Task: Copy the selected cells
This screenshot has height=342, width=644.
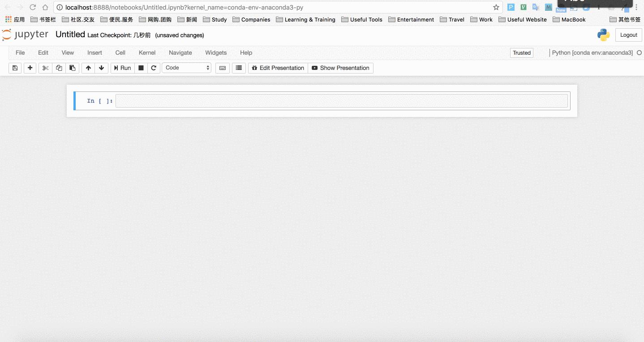Action: tap(59, 68)
